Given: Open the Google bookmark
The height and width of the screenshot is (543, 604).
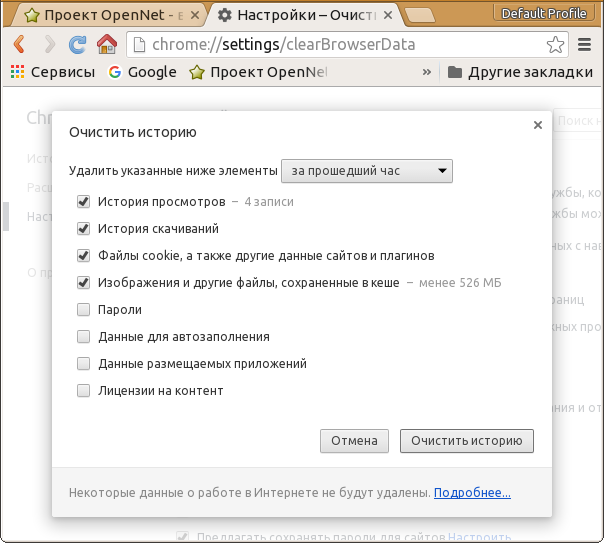Looking at the screenshot, I should (141, 72).
